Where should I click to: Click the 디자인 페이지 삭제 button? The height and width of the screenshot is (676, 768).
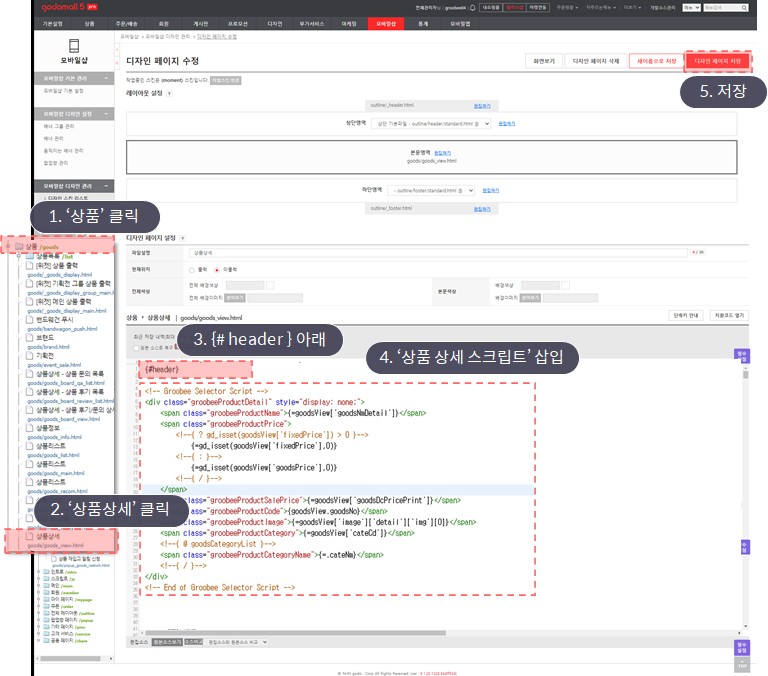(596, 61)
